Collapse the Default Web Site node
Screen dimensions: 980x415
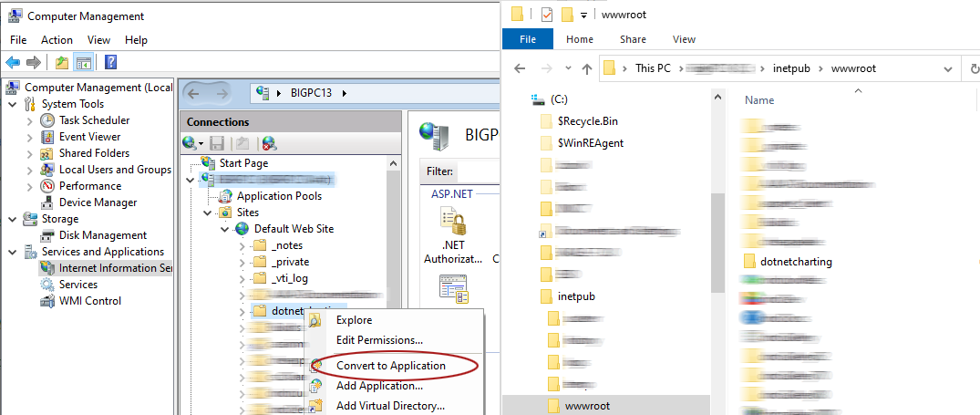[x=225, y=229]
